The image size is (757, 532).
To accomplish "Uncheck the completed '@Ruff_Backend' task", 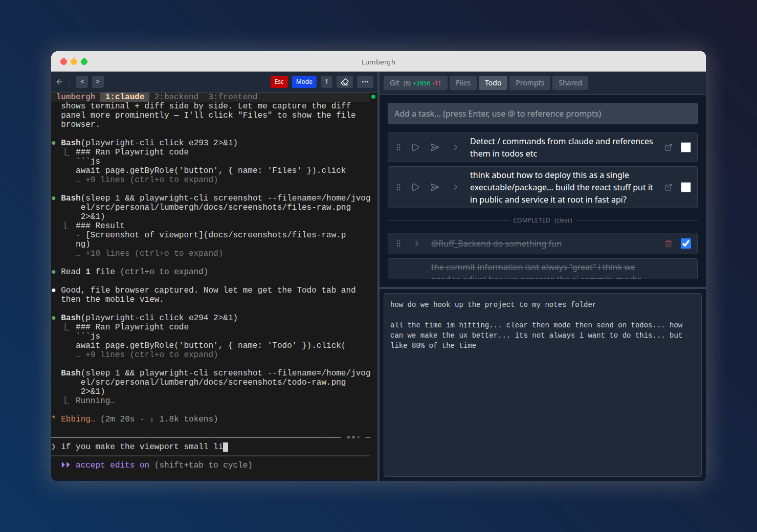I will click(x=685, y=243).
